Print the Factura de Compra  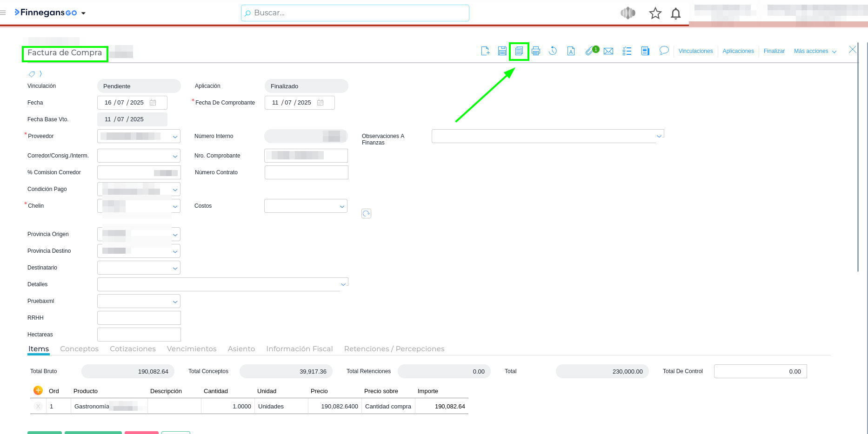tap(536, 51)
